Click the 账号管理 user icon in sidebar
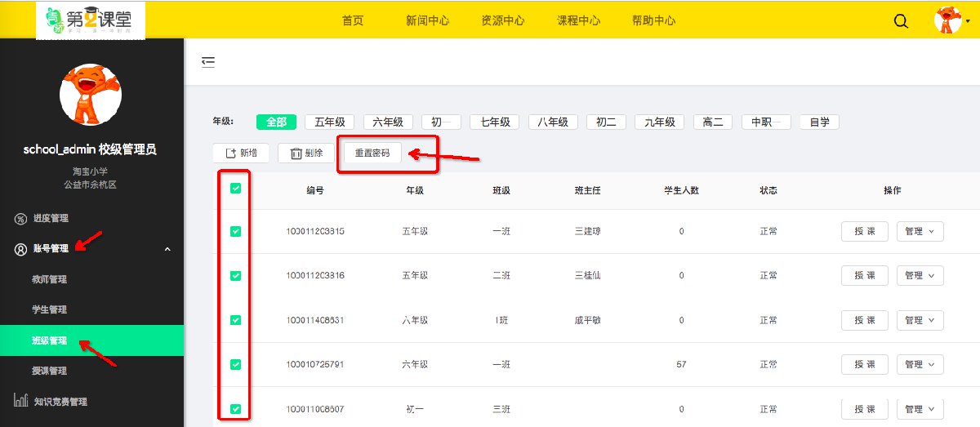 click(x=20, y=249)
